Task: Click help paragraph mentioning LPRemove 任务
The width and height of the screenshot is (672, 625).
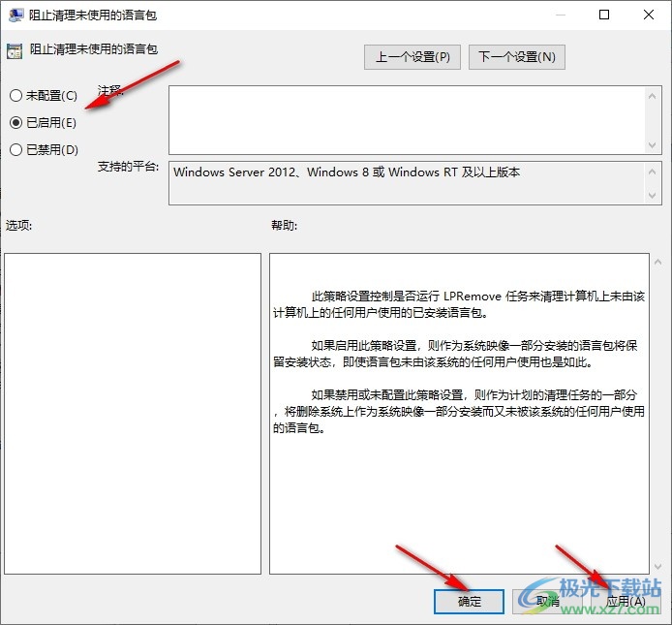Action: tap(459, 304)
